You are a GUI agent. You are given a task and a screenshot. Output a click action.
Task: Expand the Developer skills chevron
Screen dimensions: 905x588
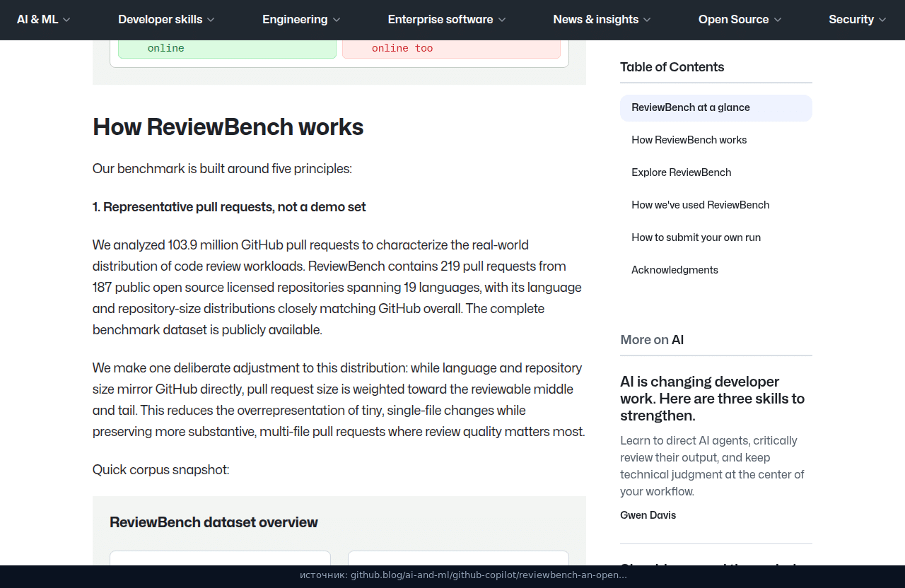[211, 20]
